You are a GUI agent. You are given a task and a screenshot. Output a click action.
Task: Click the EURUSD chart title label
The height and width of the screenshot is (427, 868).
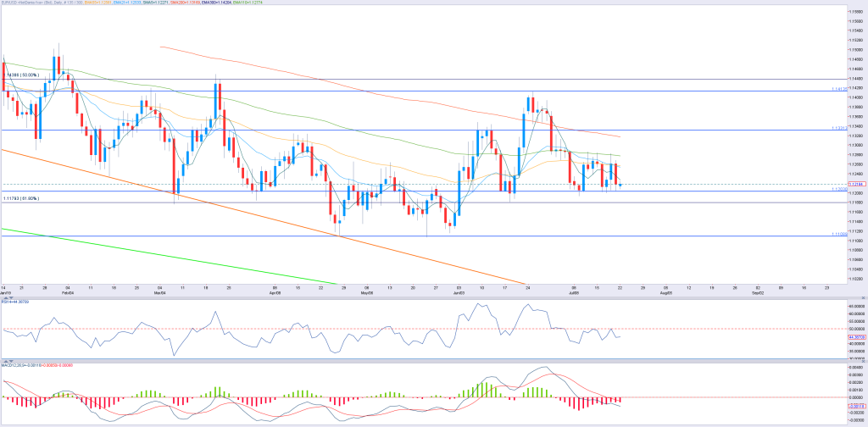(x=42, y=3)
